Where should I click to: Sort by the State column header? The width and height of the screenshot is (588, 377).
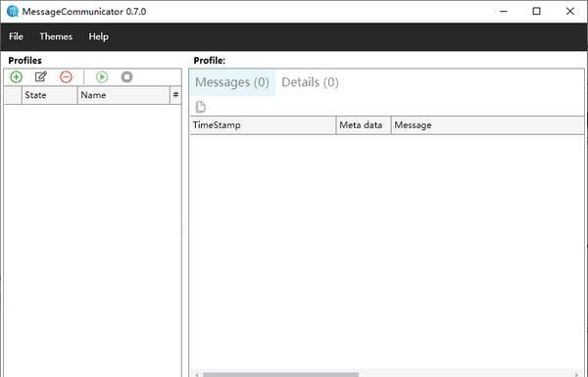(50, 95)
